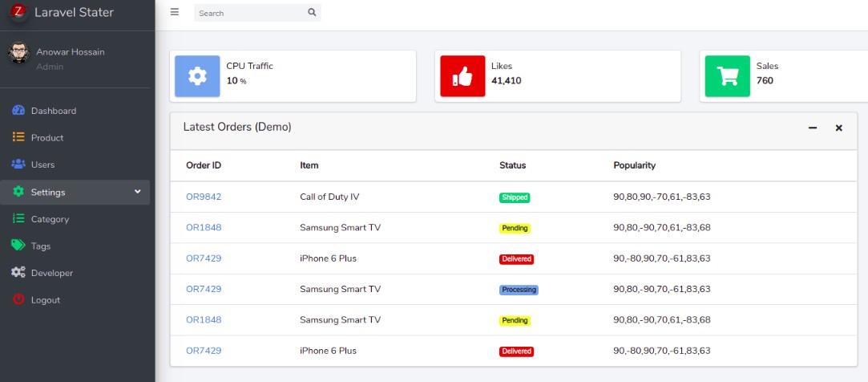Click inside the Search input field

[x=248, y=13]
